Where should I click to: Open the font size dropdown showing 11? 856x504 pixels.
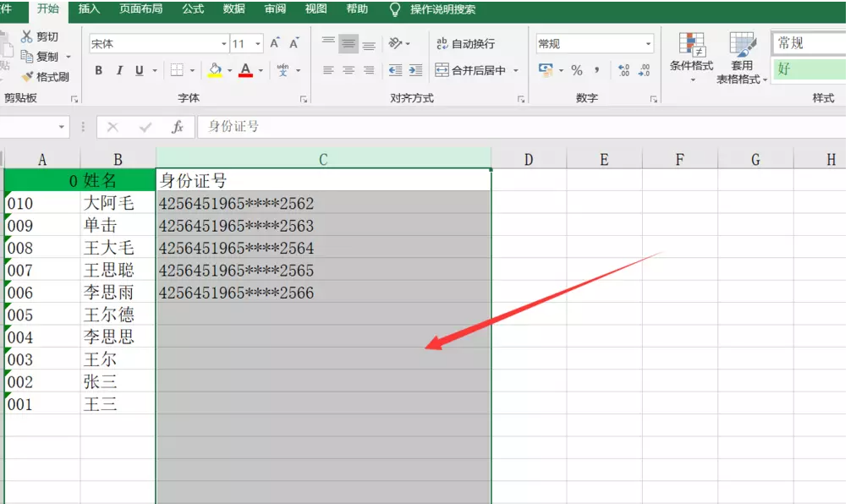pyautogui.click(x=258, y=42)
